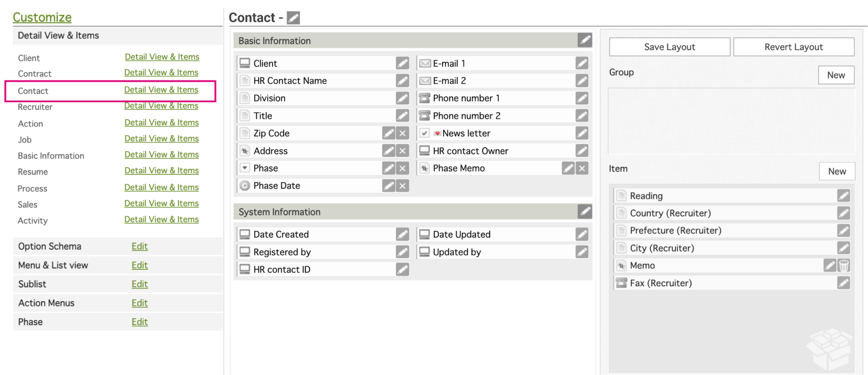Delete the Memo item using trash icon
This screenshot has height=375, width=868.
click(844, 266)
